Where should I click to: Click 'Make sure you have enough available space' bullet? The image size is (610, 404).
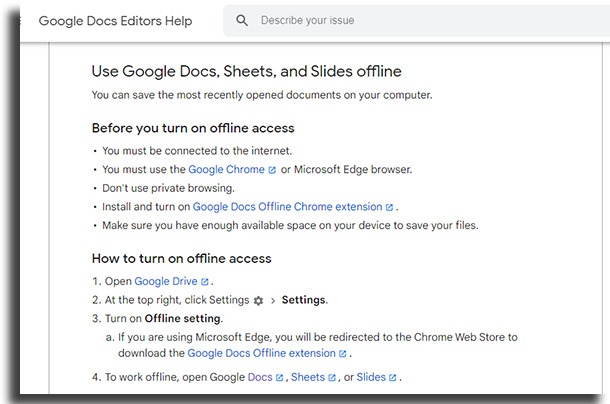(x=290, y=225)
